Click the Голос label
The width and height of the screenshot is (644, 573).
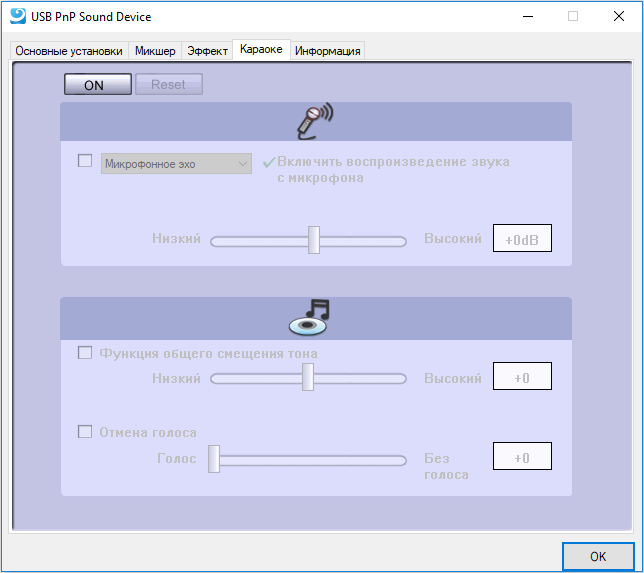(x=177, y=458)
